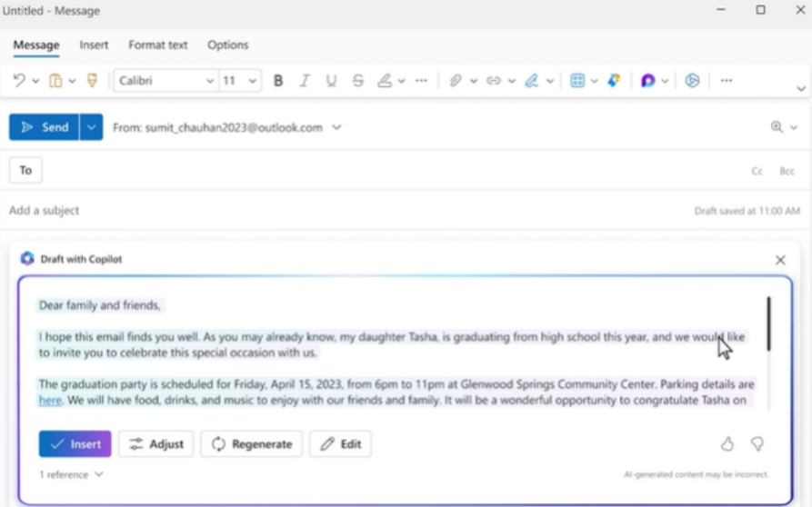Give thumbs down to Copilot draft

pyautogui.click(x=757, y=443)
